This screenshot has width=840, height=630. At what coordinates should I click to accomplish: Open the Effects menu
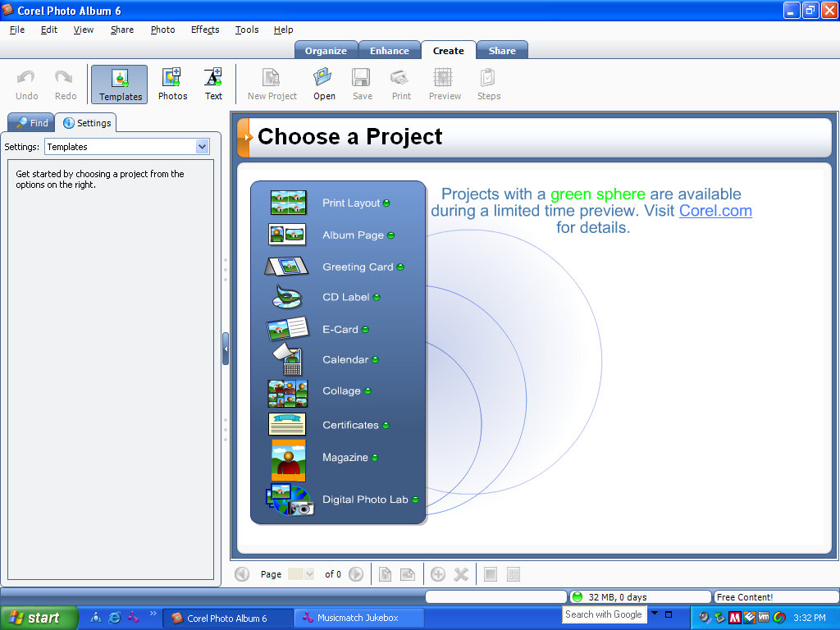click(x=205, y=30)
